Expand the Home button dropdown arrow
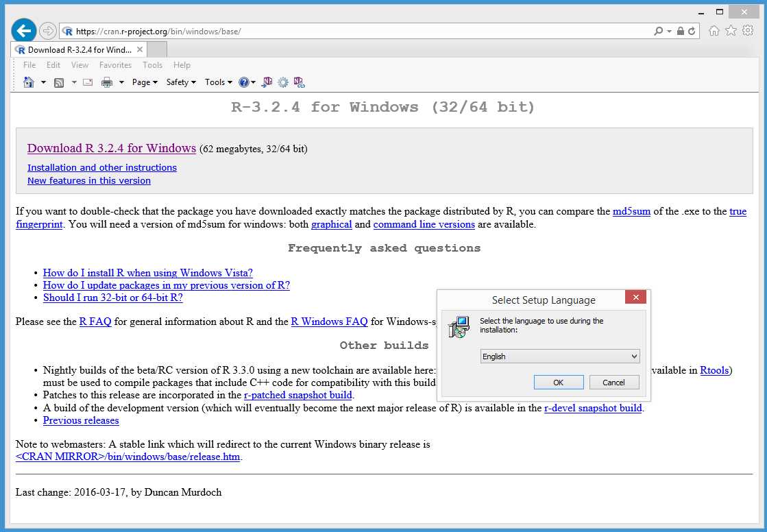767x532 pixels. 44,82
